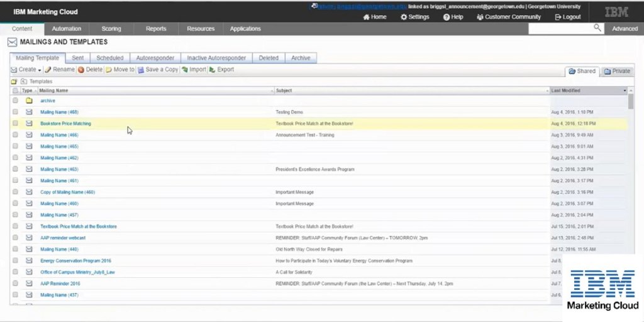
Task: Show the Shared folder view
Action: coord(582,71)
